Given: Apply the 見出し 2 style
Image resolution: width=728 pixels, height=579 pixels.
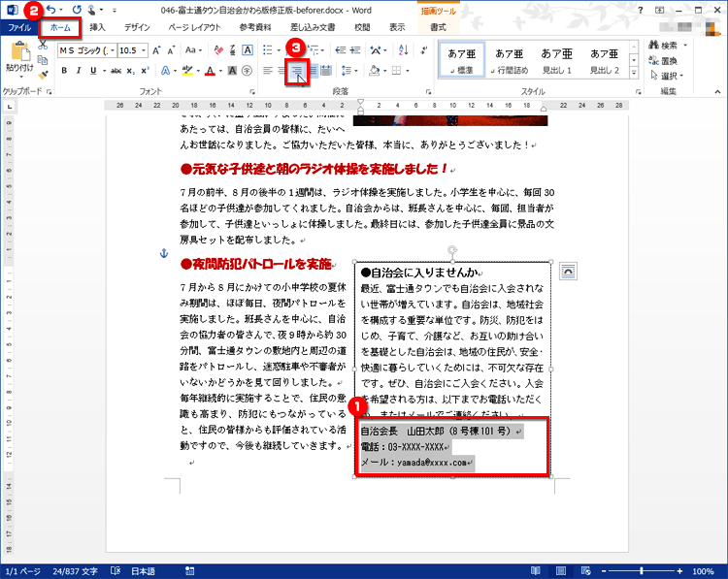Looking at the screenshot, I should [604, 60].
